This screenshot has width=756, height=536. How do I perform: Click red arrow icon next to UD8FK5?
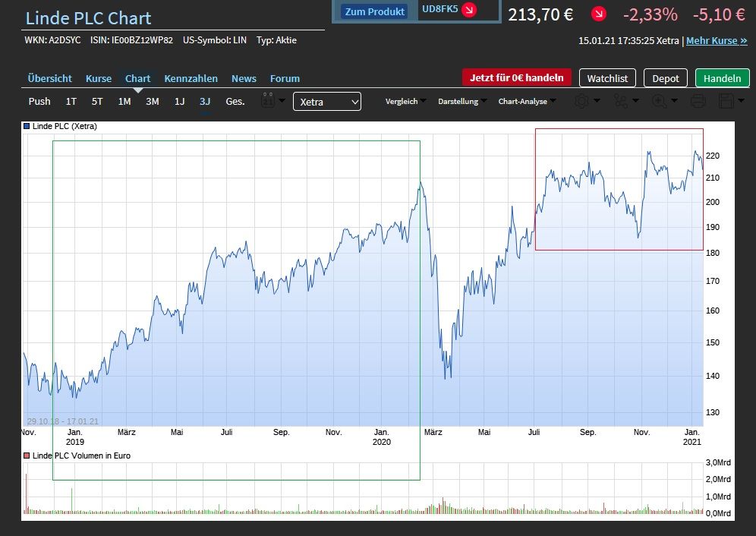pyautogui.click(x=469, y=10)
